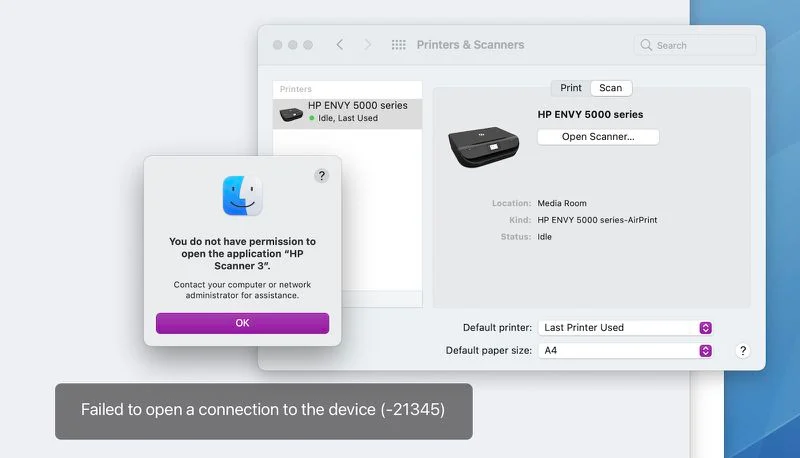This screenshot has height=458, width=800.
Task: Click the forward navigation arrow
Action: click(367, 45)
